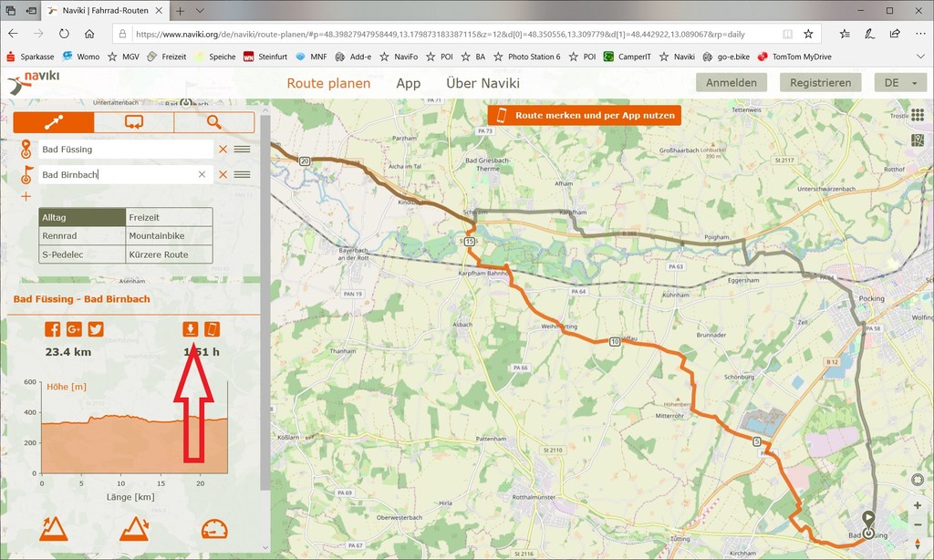Open the CamperIT bookmark

[x=628, y=57]
